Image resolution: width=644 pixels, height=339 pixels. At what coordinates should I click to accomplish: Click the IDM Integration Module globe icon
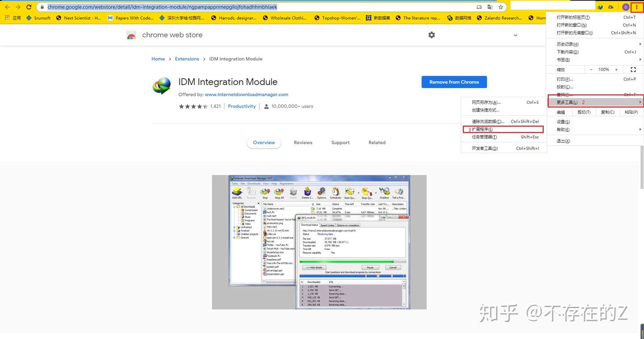[x=161, y=86]
